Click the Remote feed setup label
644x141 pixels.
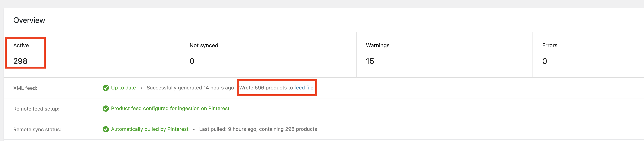(36, 109)
